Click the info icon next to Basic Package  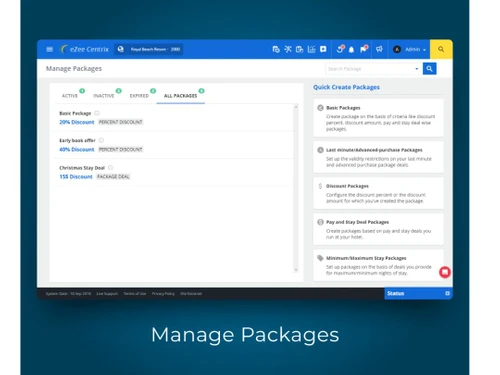[x=97, y=113]
